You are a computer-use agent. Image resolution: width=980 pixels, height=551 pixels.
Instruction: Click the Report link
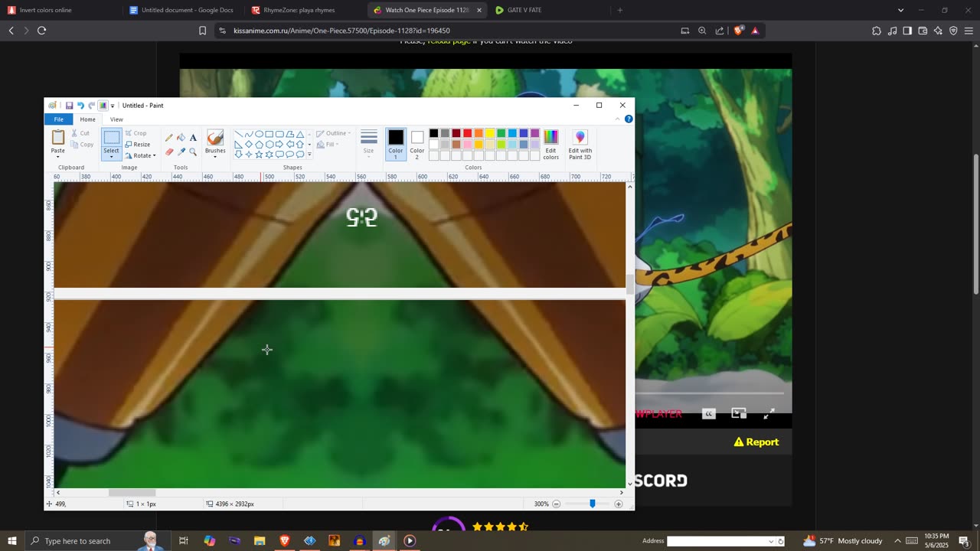coord(756,442)
